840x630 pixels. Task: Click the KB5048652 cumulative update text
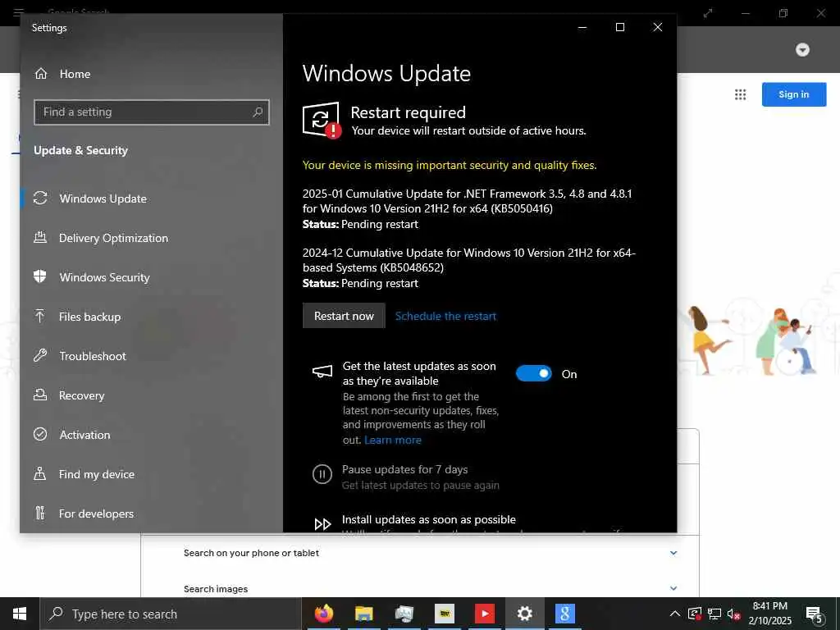(x=468, y=260)
